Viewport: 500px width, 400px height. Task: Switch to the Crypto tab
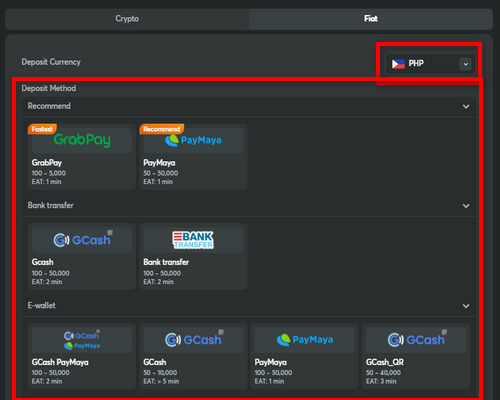point(127,19)
